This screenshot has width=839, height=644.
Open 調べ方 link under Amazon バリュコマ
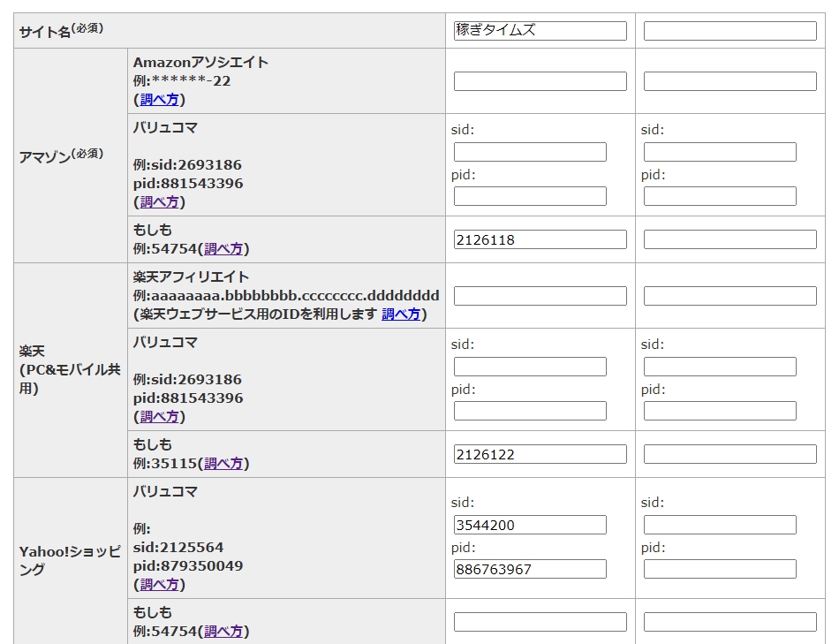tap(159, 201)
